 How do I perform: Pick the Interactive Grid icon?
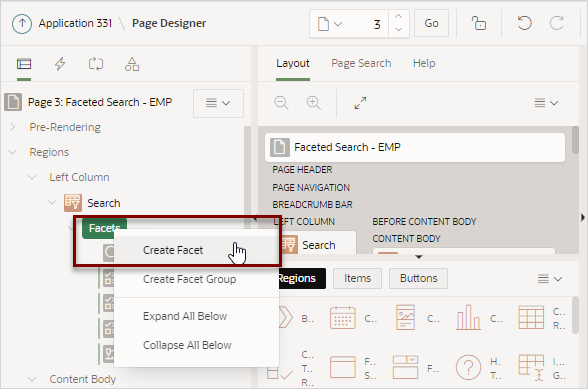(531, 368)
